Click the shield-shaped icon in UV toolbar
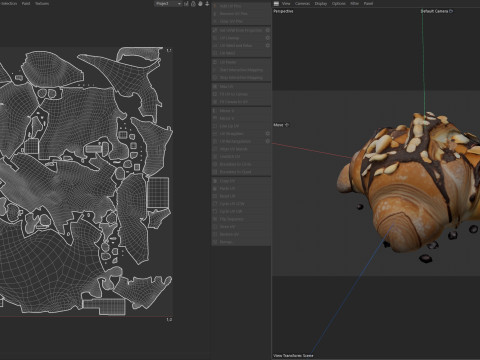Viewport: 480px width, 360px height. click(x=200, y=4)
